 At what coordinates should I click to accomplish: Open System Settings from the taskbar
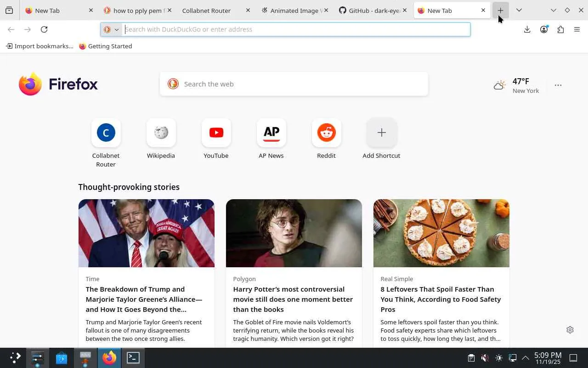(x=37, y=358)
